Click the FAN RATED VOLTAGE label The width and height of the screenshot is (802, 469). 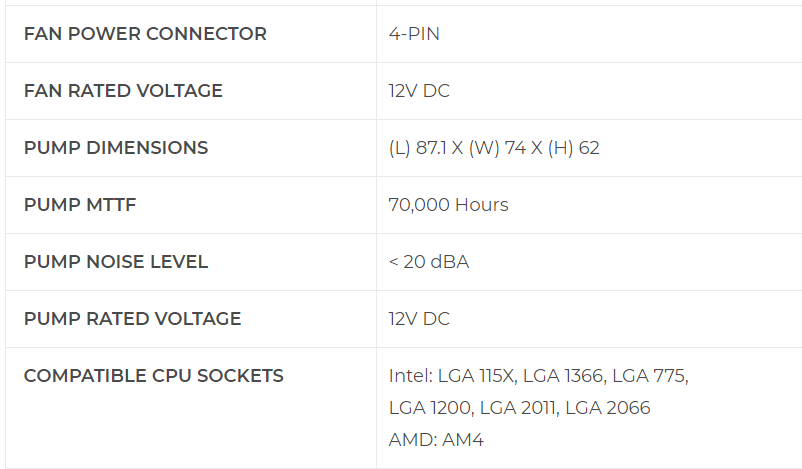click(123, 91)
